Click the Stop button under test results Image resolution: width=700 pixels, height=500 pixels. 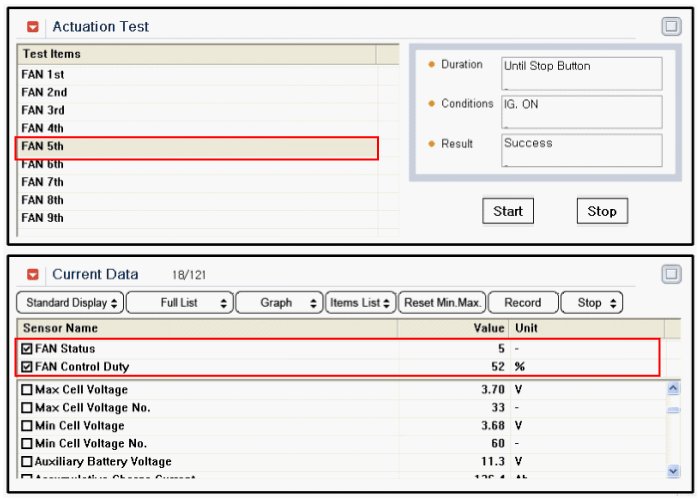pyautogui.click(x=602, y=211)
